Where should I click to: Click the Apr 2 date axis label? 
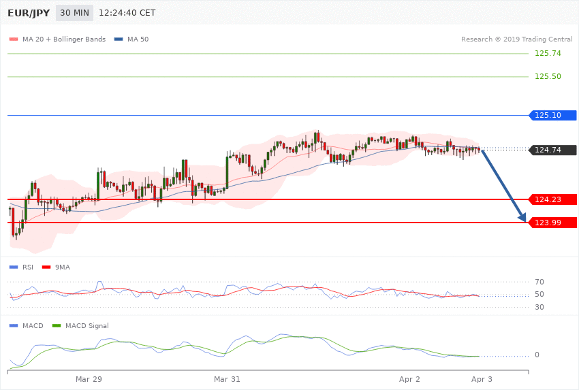tap(409, 379)
